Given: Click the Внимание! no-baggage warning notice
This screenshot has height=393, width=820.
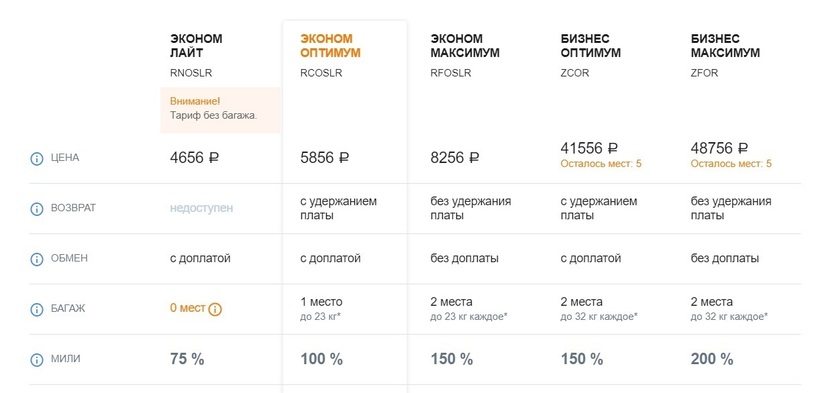Looking at the screenshot, I should point(220,110).
